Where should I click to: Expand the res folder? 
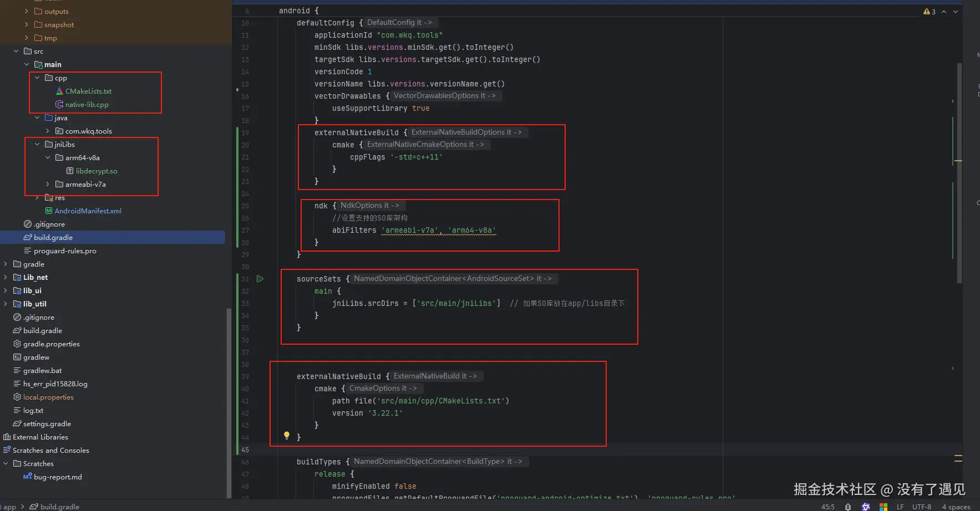pyautogui.click(x=37, y=198)
